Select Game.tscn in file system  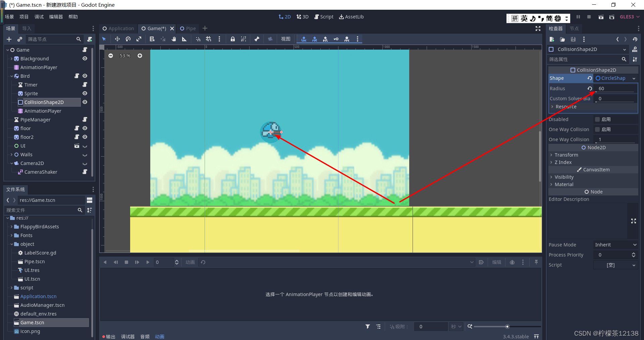click(51, 323)
